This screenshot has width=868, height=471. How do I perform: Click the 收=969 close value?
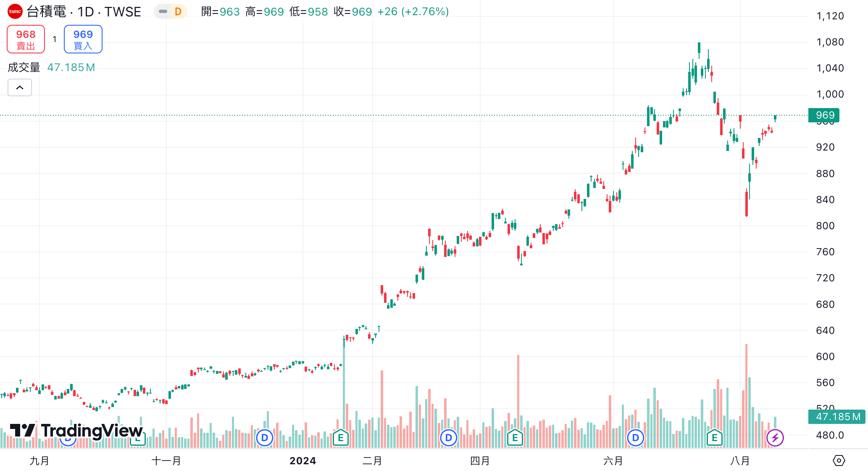pyautogui.click(x=353, y=11)
